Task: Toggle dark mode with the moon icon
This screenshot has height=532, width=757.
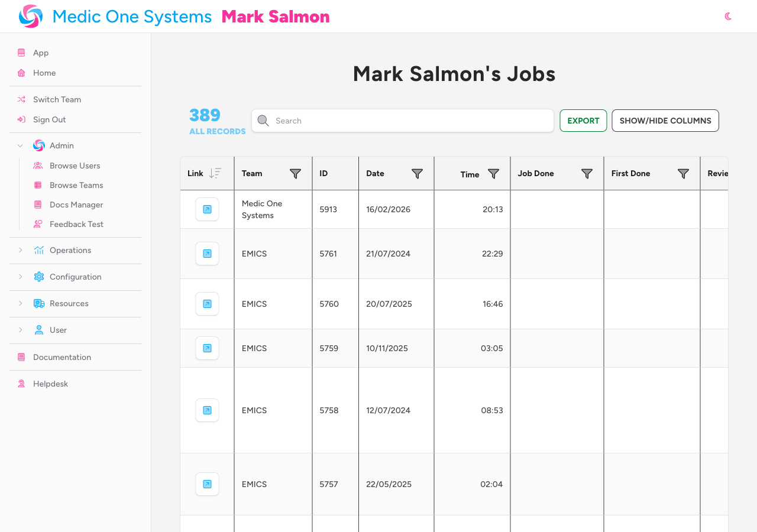Action: [728, 16]
